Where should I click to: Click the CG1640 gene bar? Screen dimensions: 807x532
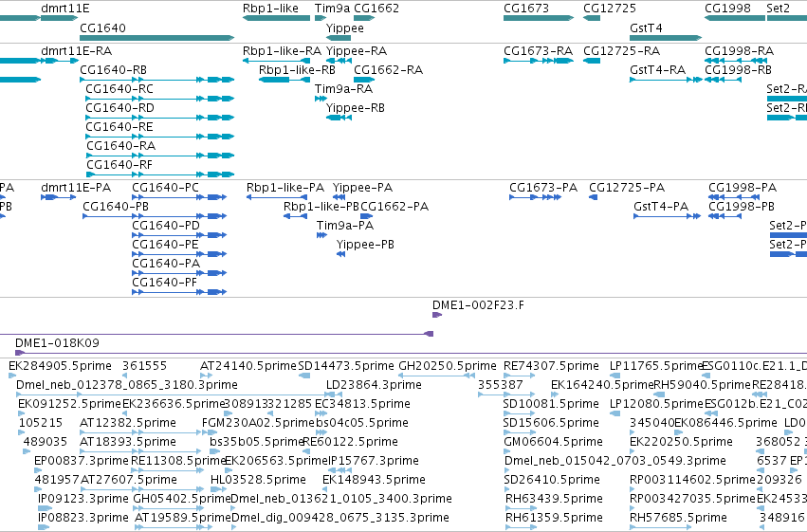(x=157, y=38)
